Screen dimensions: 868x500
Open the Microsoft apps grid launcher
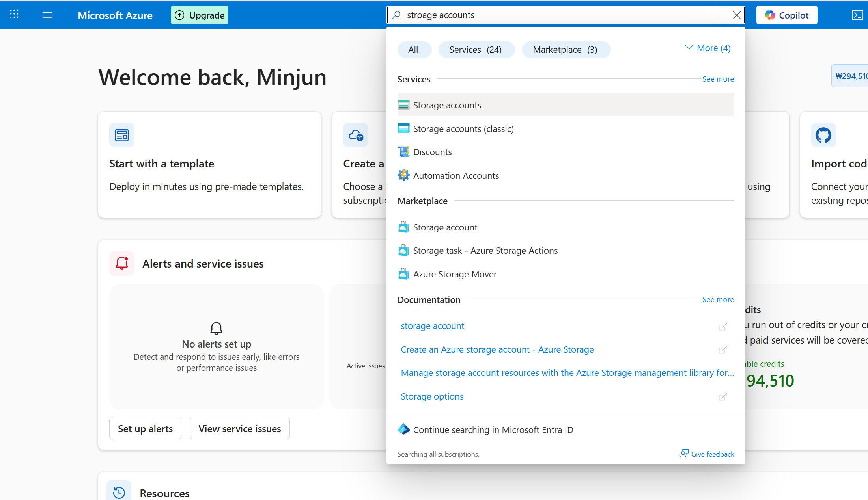14,15
